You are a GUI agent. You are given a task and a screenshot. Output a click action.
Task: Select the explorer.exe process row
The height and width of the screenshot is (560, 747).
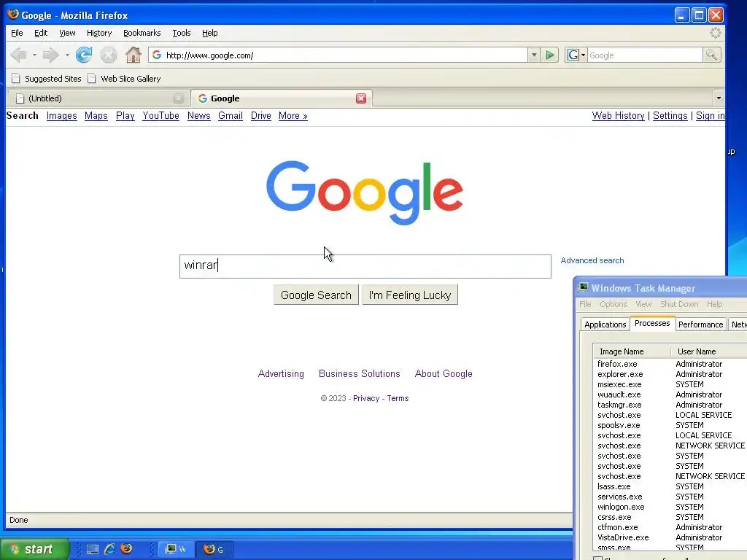(671, 374)
